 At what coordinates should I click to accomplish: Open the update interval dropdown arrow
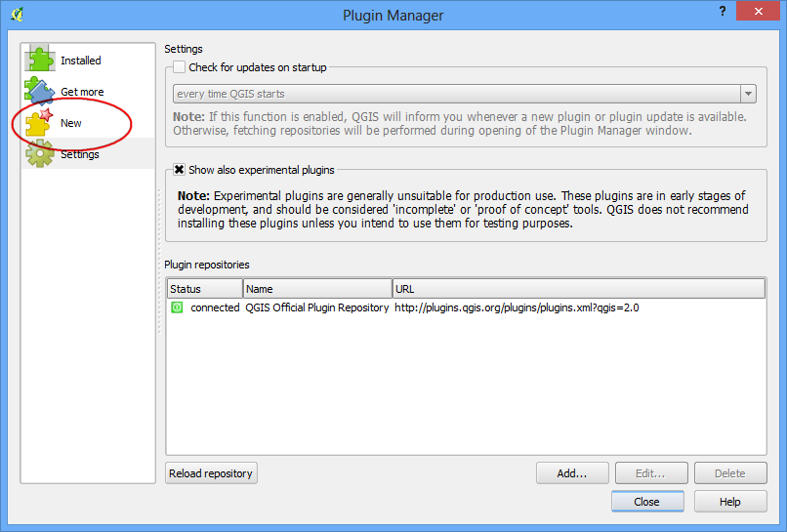748,94
